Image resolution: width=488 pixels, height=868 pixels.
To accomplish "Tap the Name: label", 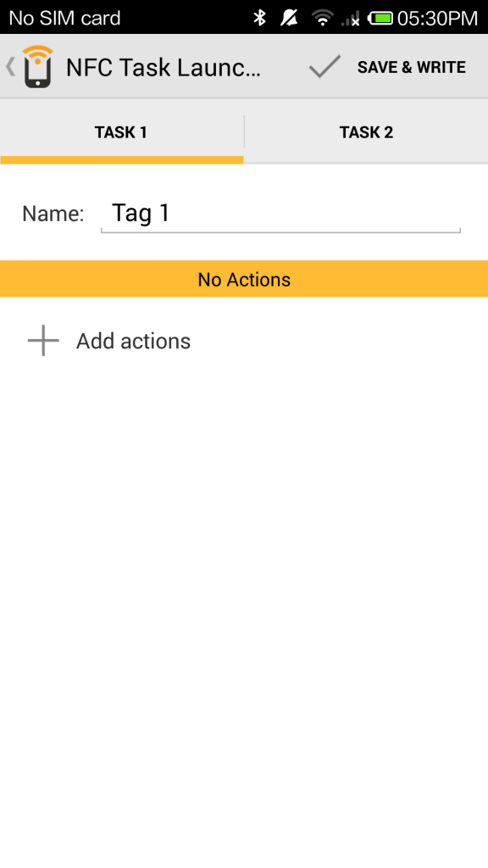I will point(53,214).
